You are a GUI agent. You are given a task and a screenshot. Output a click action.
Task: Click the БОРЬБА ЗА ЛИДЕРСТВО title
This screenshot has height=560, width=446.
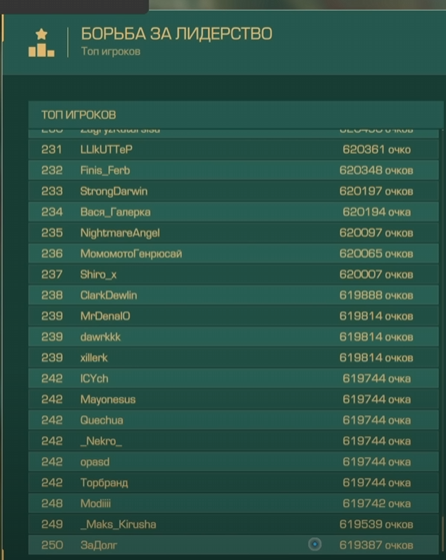coord(176,34)
